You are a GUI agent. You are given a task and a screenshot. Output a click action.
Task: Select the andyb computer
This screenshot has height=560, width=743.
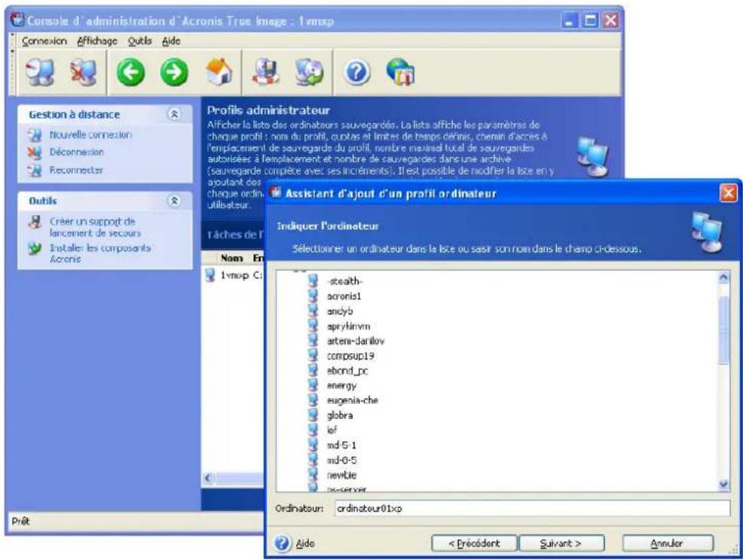340,311
